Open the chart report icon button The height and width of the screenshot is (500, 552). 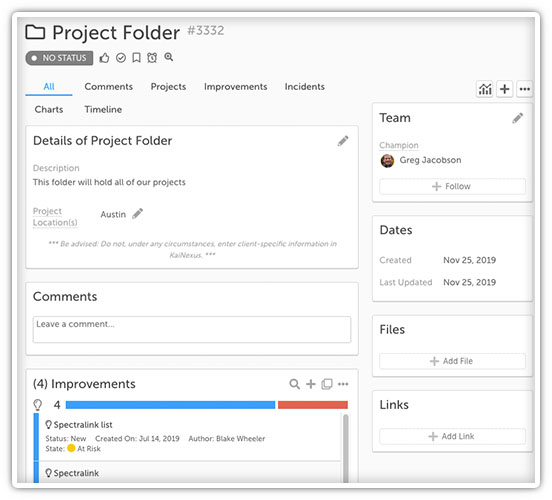pyautogui.click(x=485, y=89)
